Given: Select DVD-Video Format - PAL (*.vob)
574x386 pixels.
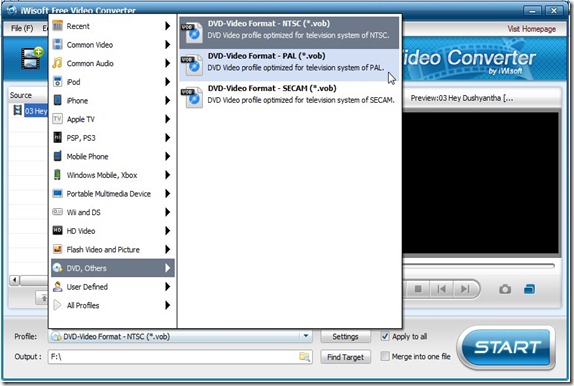Looking at the screenshot, I should [x=289, y=65].
